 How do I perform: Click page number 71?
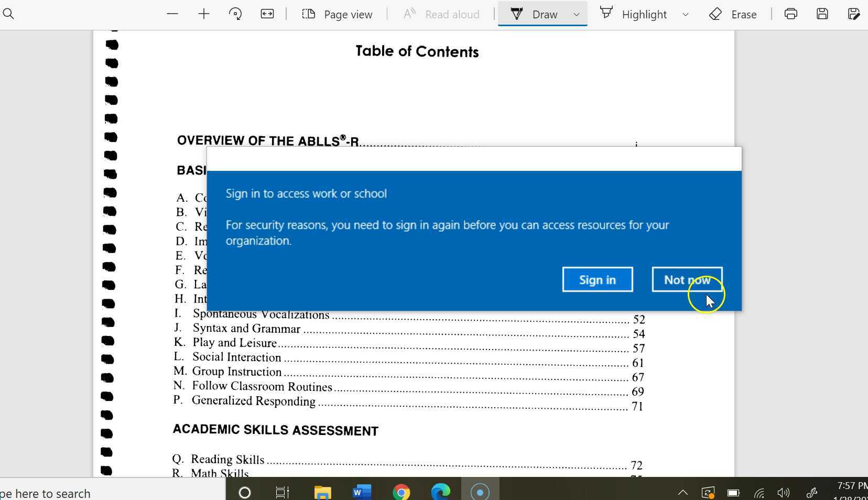coord(637,406)
